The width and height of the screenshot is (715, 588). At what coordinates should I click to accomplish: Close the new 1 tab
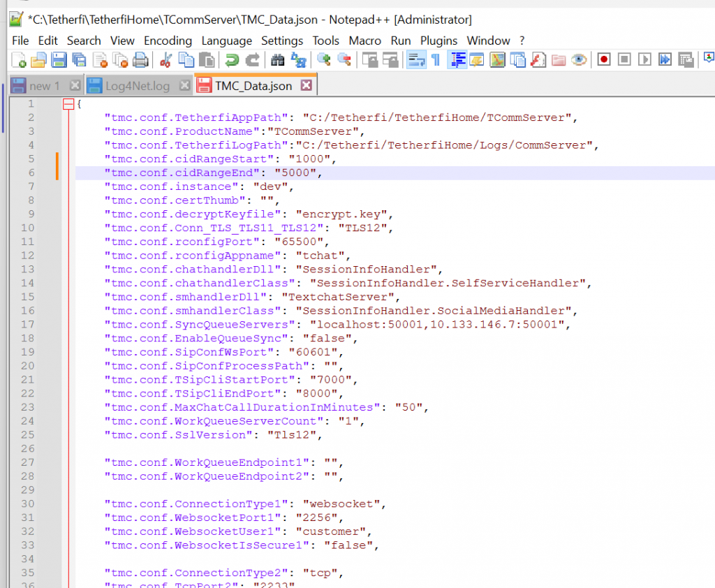[x=75, y=84]
